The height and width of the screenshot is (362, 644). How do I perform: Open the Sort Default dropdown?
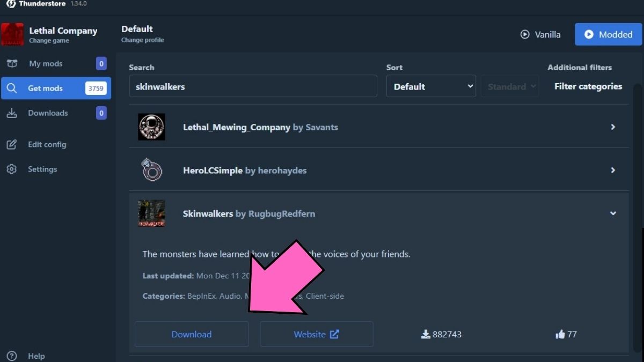(x=431, y=86)
